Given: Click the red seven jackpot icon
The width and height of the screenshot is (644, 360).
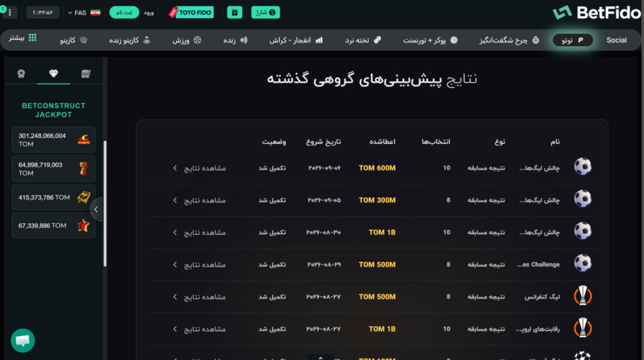Looking at the screenshot, I should [x=83, y=168].
